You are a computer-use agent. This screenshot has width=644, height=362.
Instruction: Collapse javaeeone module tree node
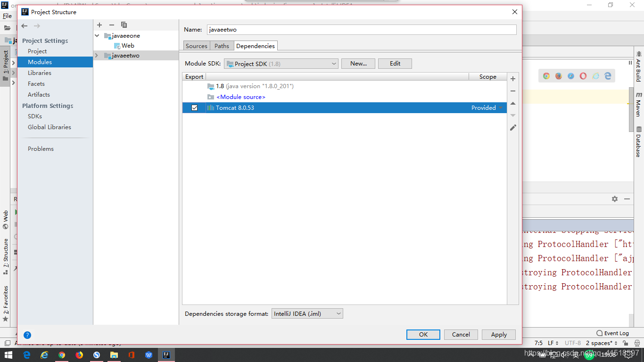pos(97,36)
